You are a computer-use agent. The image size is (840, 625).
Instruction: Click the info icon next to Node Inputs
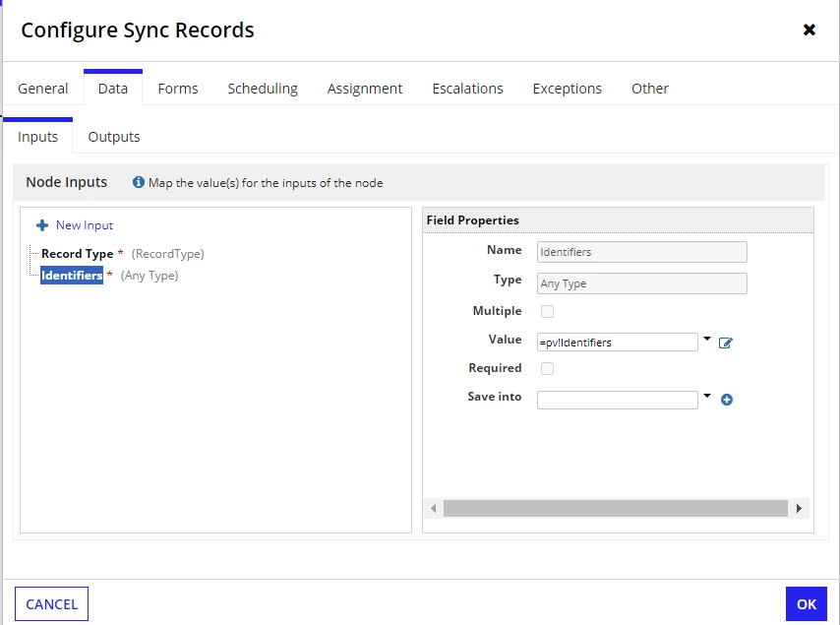[x=139, y=182]
